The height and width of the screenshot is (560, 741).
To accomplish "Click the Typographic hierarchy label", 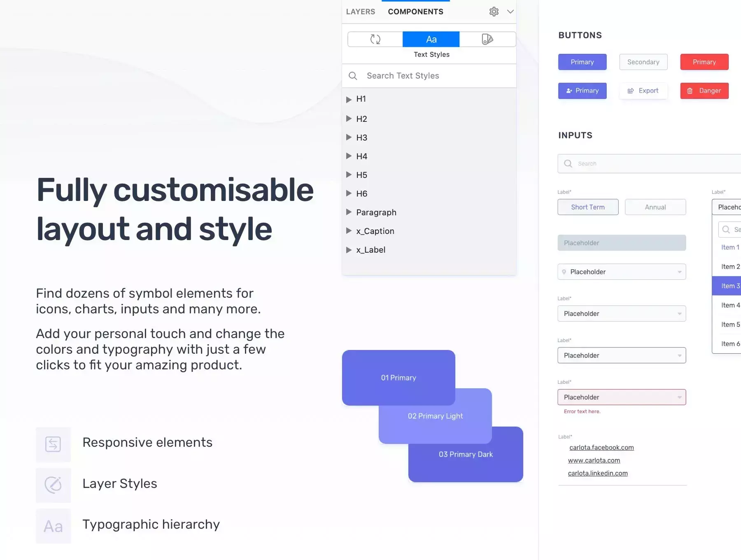I will coord(151,525).
